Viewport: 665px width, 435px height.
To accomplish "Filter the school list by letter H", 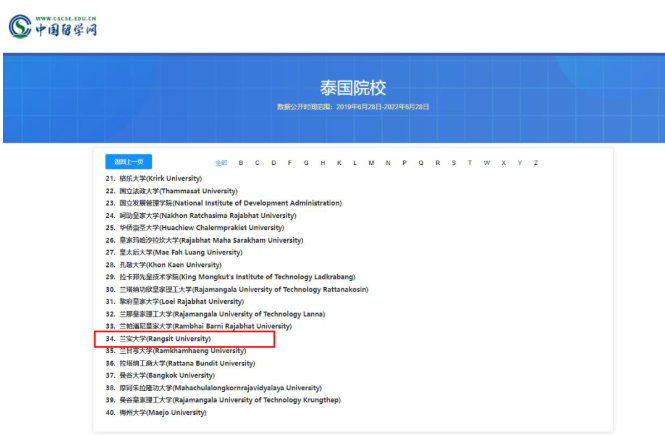I will [323, 163].
